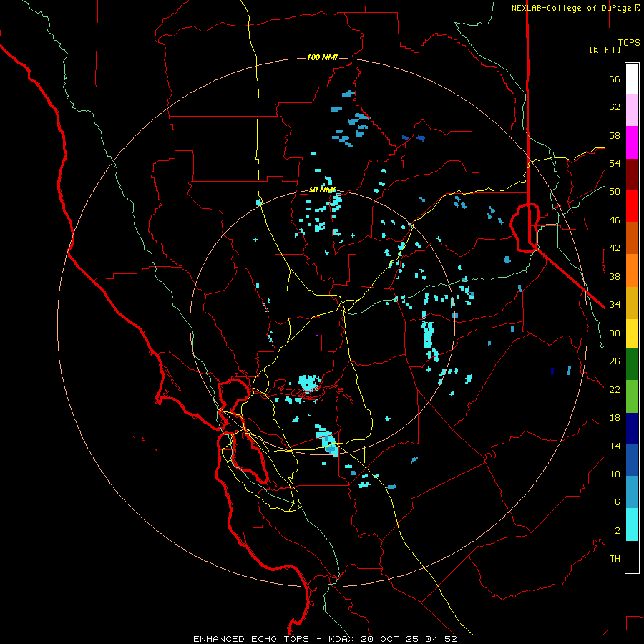Click the "18" legend label
644x644 pixels.
click(615, 418)
